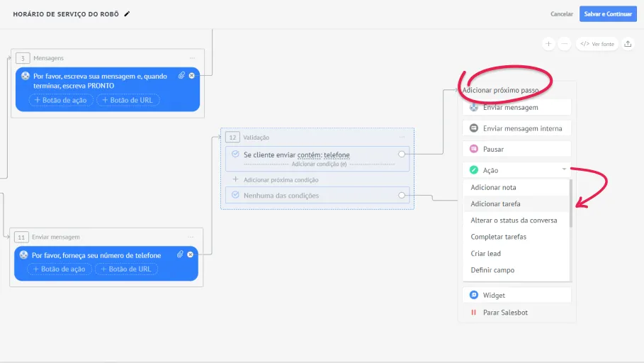Viewport: 644px width, 363px height.
Task: Click the red pause icon of Parar Salesbot
Action: [473, 313]
